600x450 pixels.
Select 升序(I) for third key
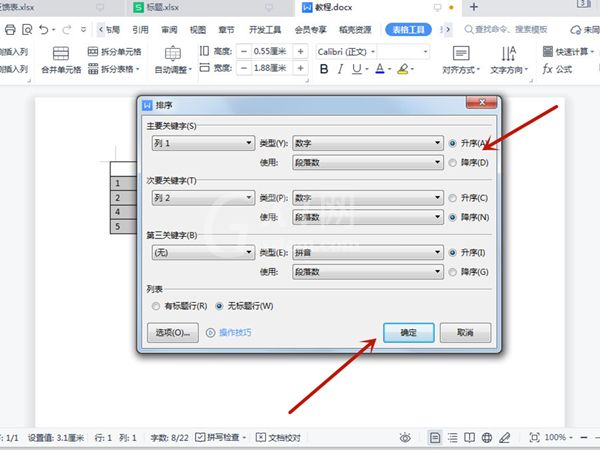click(453, 253)
